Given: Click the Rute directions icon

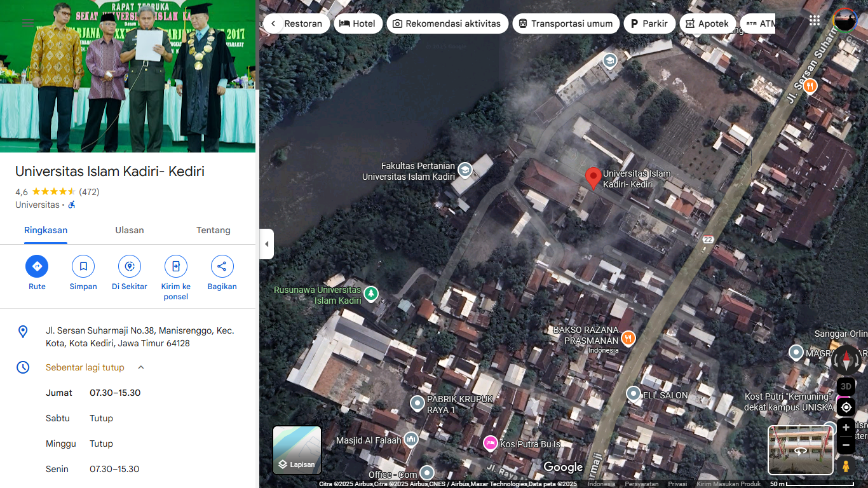Looking at the screenshot, I should coord(37,266).
